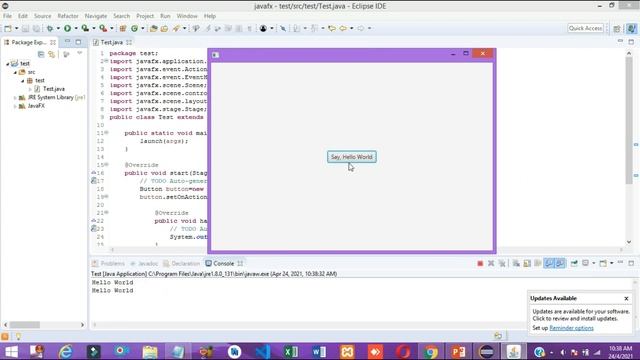Click the Windows Start button
The image size is (640, 360).
pyautogui.click(x=11, y=351)
